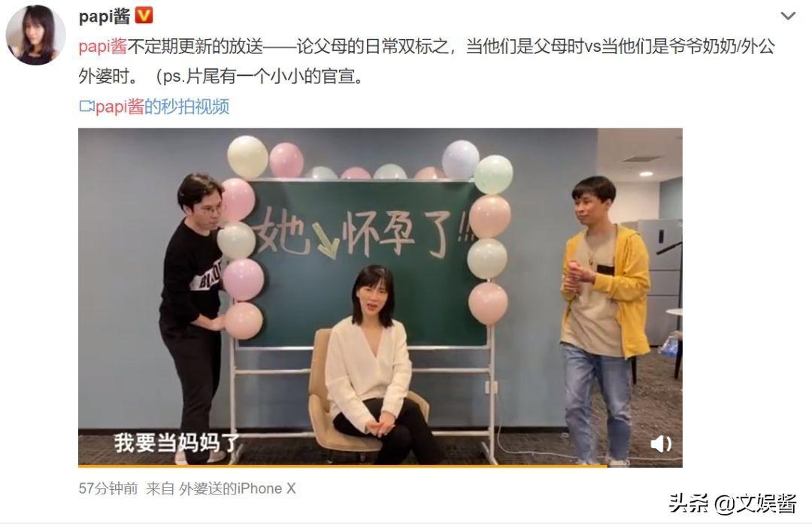Screen dimensions: 812x529
Task: Open the 57分钟前 timestamp link
Action: click(x=108, y=488)
